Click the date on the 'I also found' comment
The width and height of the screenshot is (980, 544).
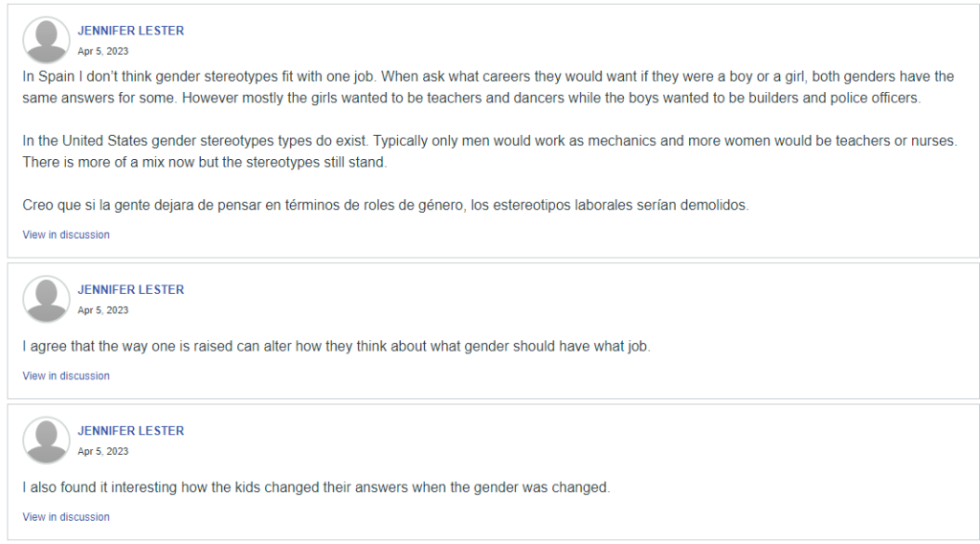[x=103, y=451]
